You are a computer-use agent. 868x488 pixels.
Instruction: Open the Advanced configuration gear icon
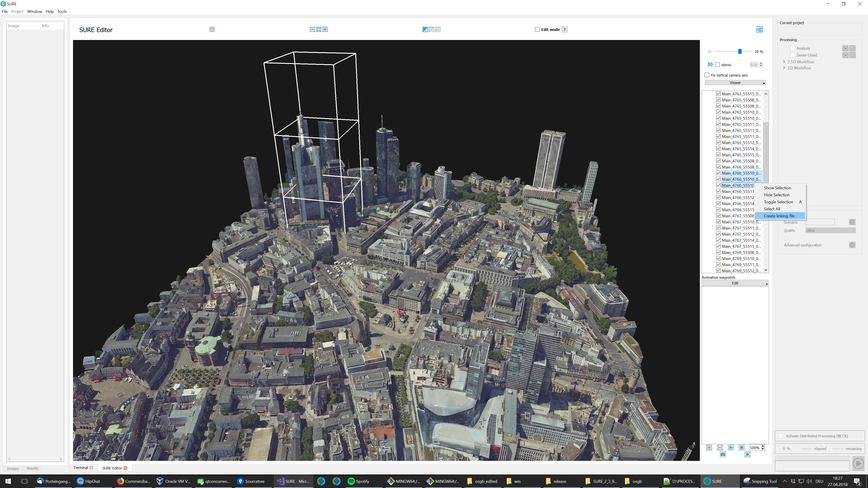pos(852,245)
